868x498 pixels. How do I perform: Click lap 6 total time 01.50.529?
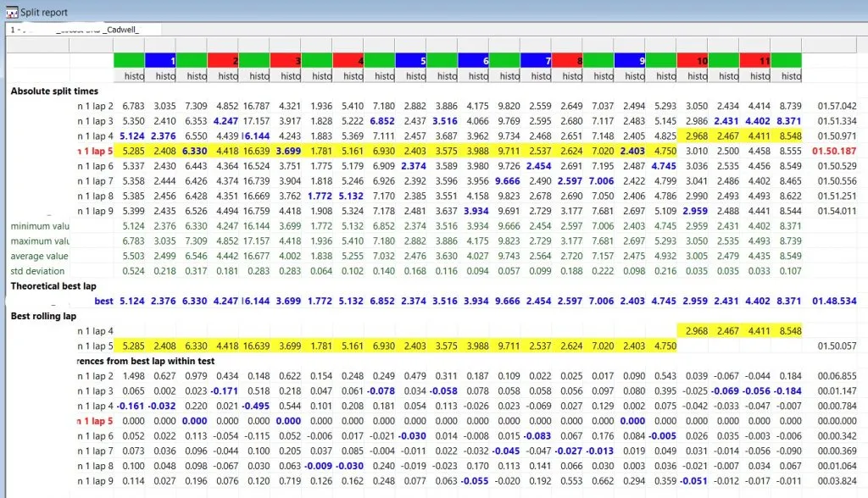tap(837, 165)
